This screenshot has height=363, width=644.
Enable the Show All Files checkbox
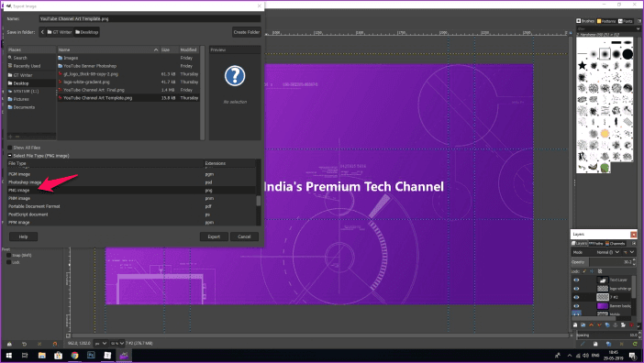pyautogui.click(x=10, y=148)
